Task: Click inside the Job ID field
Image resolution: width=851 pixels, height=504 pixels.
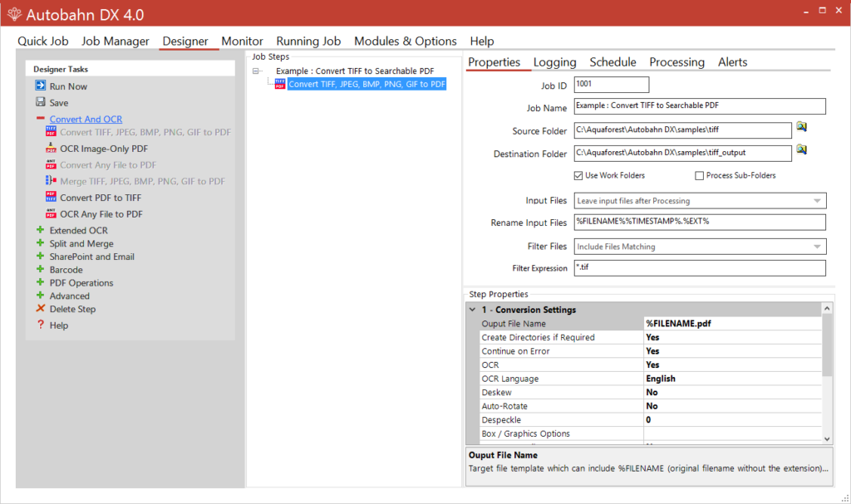Action: tap(611, 84)
